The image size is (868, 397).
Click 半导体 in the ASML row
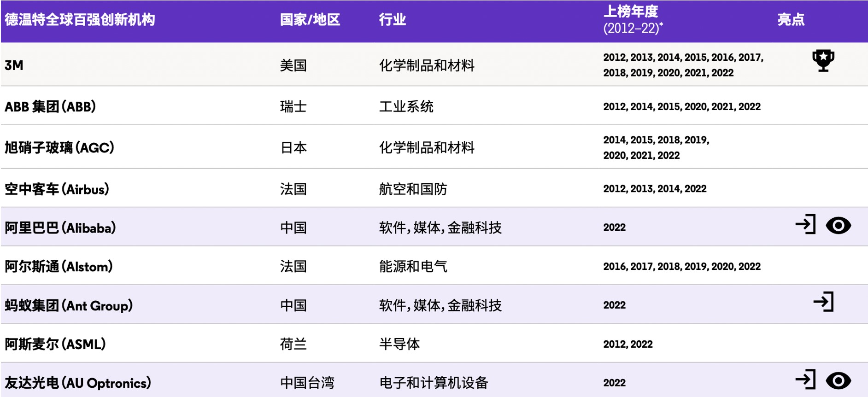pyautogui.click(x=399, y=344)
